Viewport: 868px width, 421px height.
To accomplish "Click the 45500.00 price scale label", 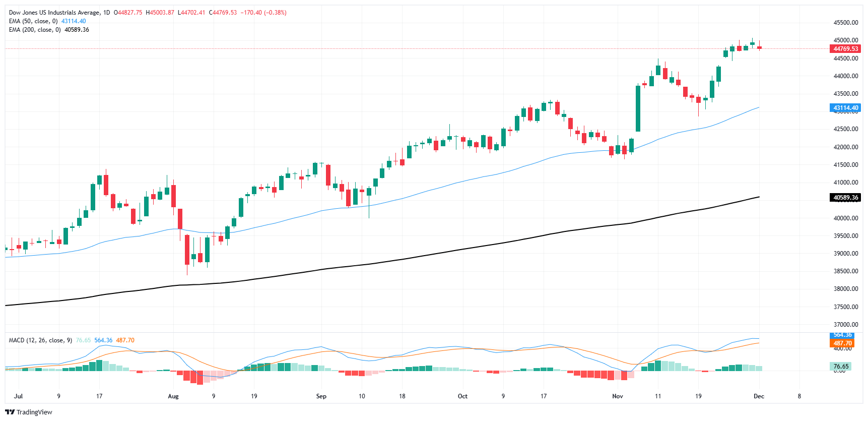I will click(x=846, y=23).
